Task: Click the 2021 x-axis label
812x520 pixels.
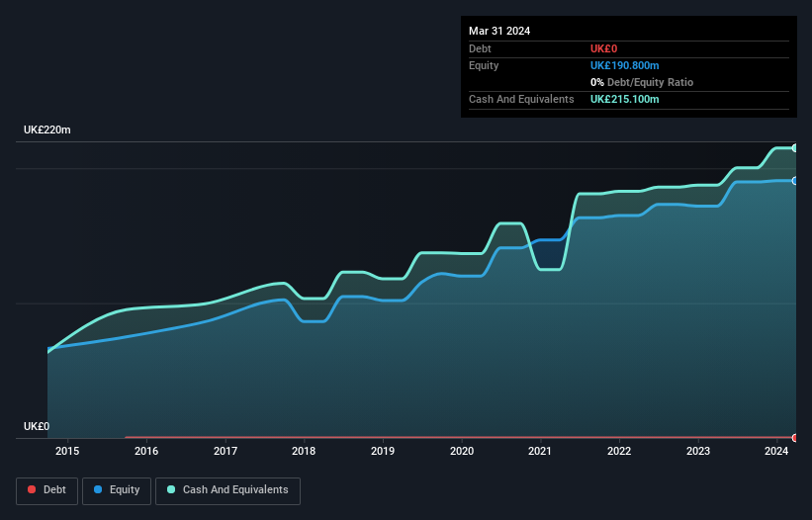Action: pyautogui.click(x=540, y=451)
